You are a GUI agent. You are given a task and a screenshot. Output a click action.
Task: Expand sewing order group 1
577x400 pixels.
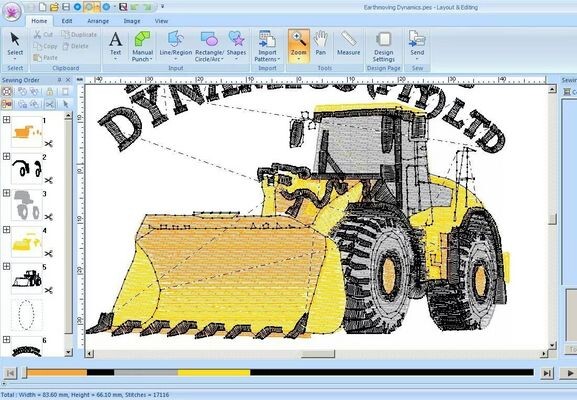pos(6,120)
